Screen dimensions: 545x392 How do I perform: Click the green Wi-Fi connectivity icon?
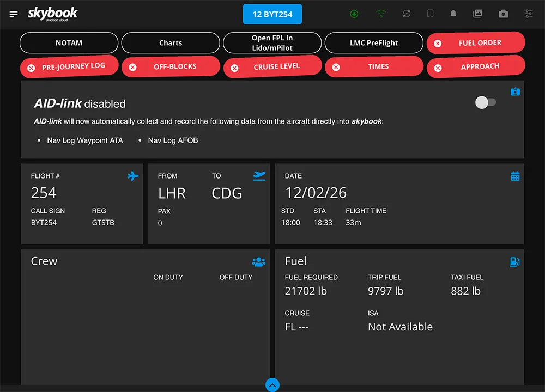tap(381, 14)
